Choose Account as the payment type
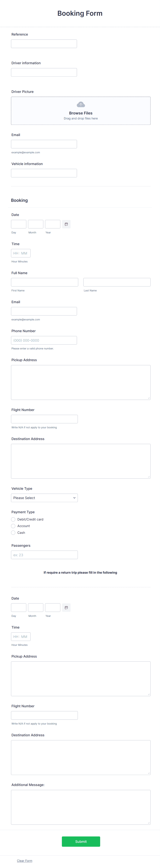The height and width of the screenshot is (868, 160). tap(13, 526)
